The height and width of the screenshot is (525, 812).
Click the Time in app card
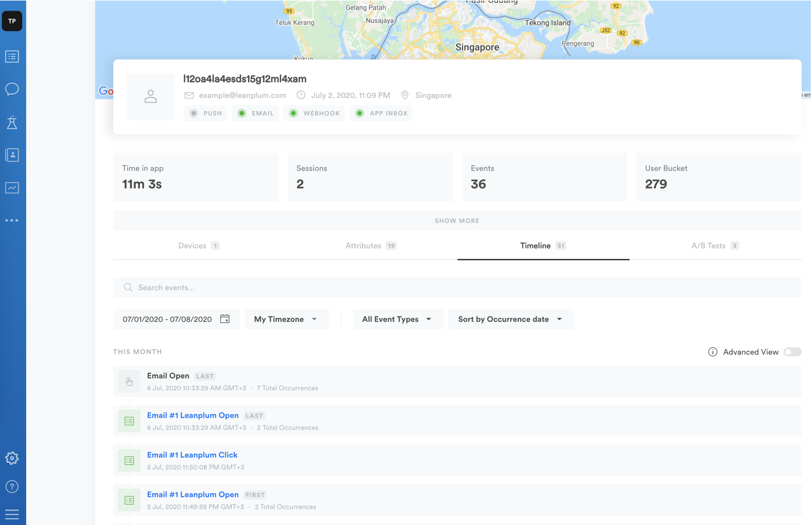pos(196,177)
